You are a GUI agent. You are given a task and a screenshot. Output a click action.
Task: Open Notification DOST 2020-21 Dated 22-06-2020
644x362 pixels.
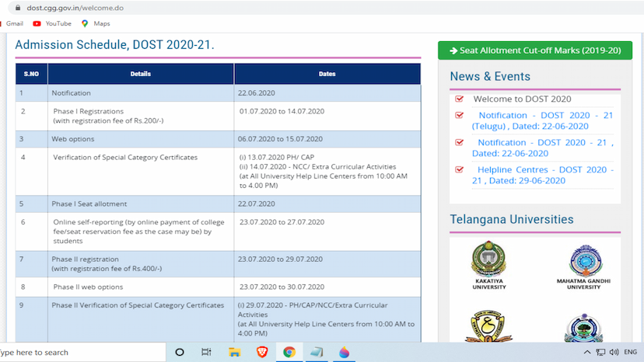tap(542, 148)
